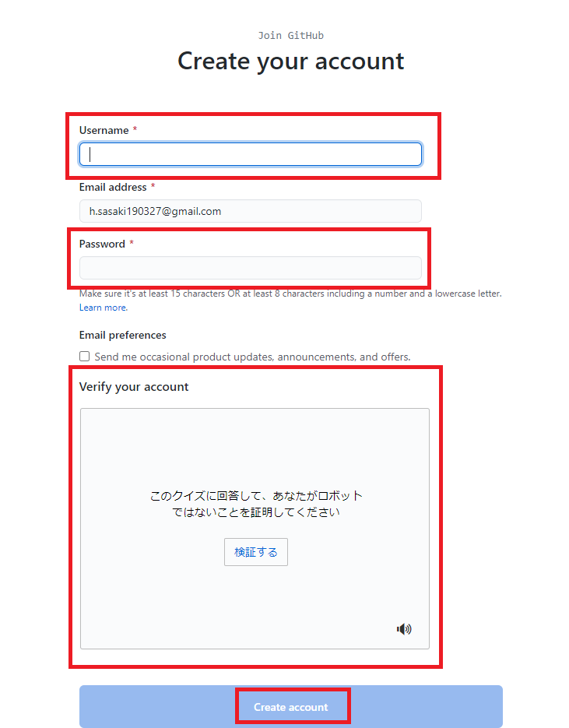Click the Username field label
The height and width of the screenshot is (728, 569).
point(104,131)
